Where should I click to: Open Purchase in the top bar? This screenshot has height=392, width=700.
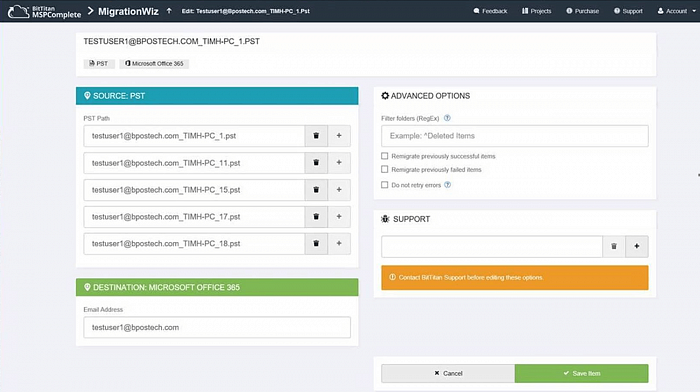pos(583,11)
